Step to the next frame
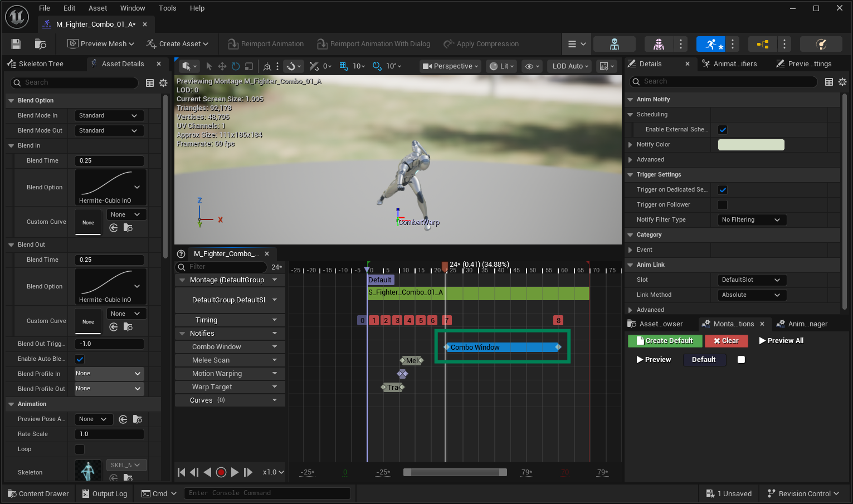Image resolution: width=853 pixels, height=504 pixels. coord(248,472)
